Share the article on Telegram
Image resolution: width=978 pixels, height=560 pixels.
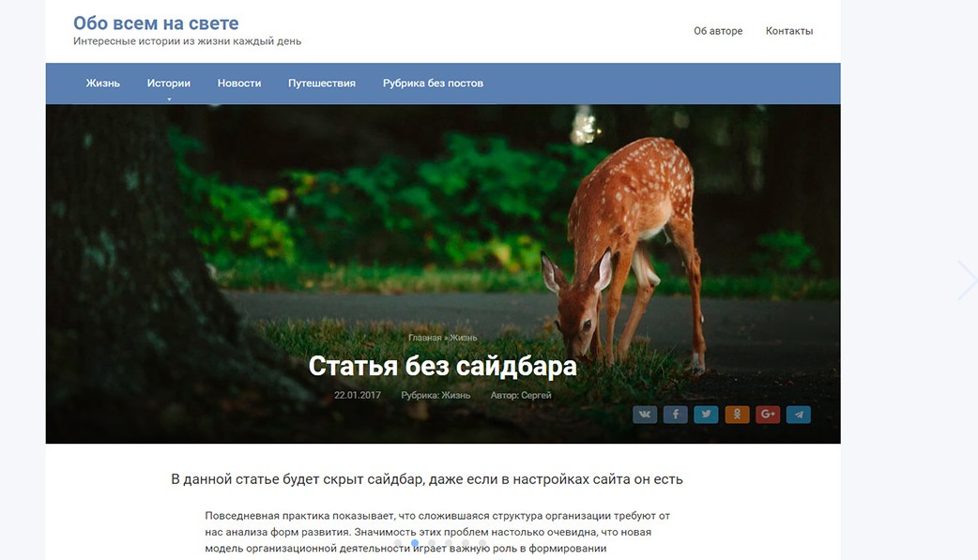(x=799, y=414)
